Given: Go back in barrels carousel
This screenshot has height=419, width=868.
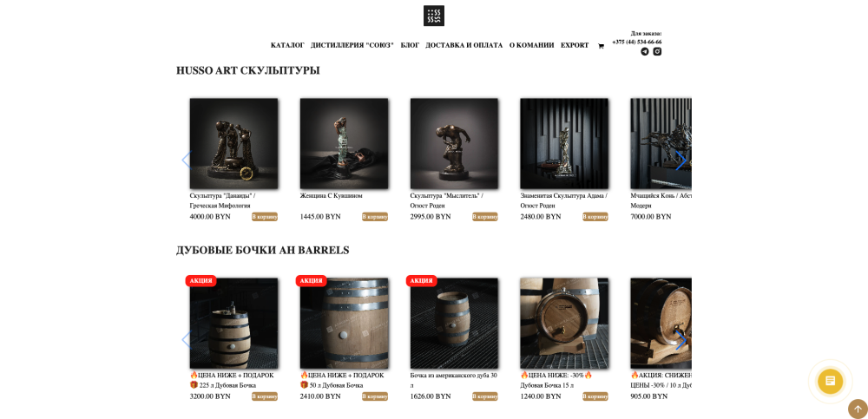Looking at the screenshot, I should coord(187,340).
